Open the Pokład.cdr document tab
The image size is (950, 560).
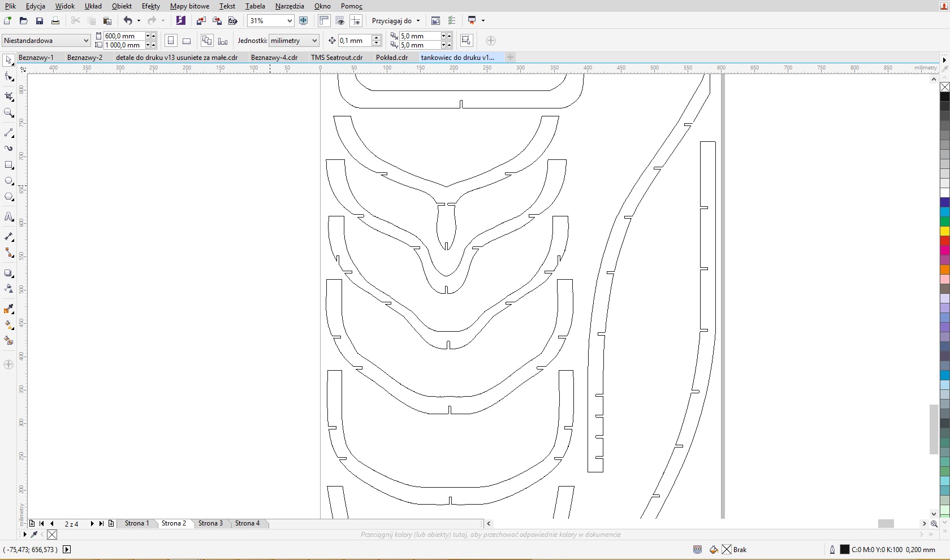(392, 58)
